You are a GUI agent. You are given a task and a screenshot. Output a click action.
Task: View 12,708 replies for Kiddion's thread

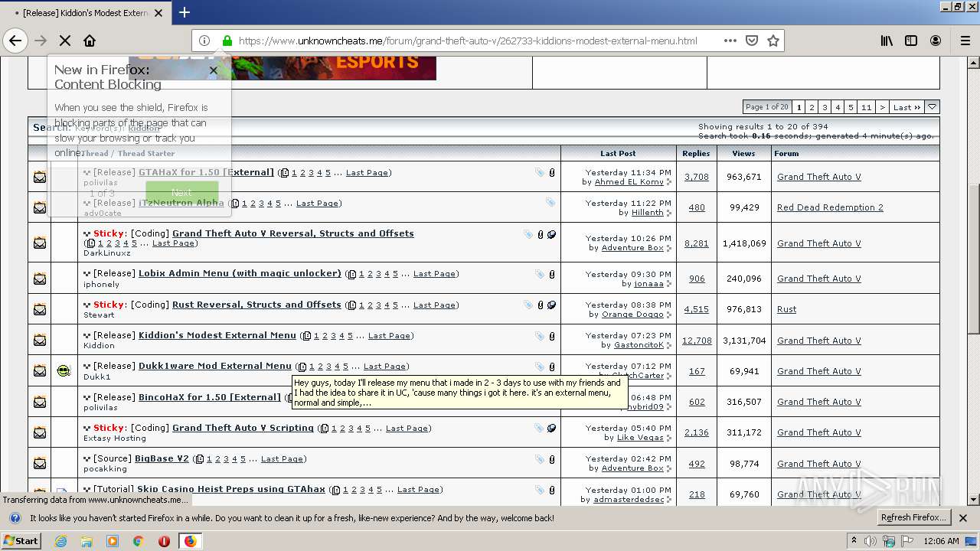point(697,341)
